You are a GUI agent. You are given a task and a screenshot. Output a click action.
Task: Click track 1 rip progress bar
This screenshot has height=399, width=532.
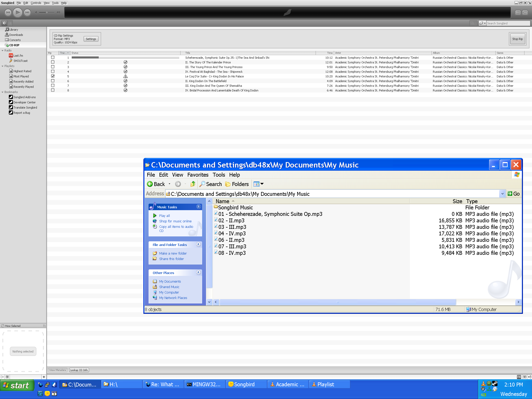pyautogui.click(x=125, y=57)
